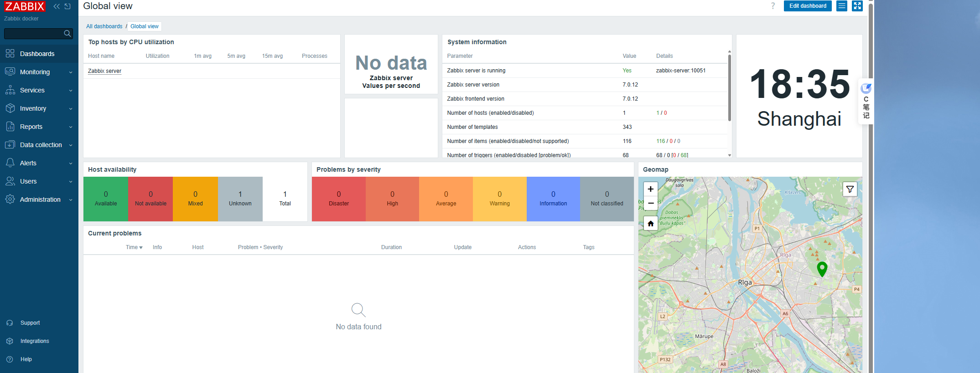The width and height of the screenshot is (980, 373).
Task: Sort current problems by Time column
Action: [x=134, y=247]
